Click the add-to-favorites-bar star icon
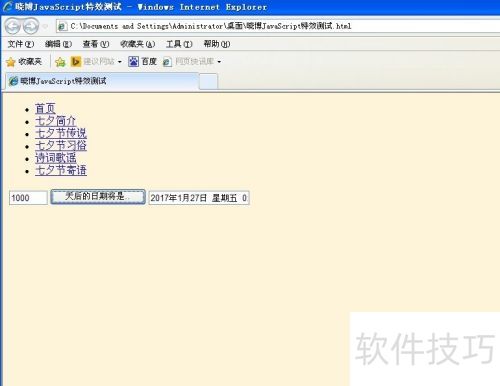Screen dimensions: 500x386 [x=60, y=62]
